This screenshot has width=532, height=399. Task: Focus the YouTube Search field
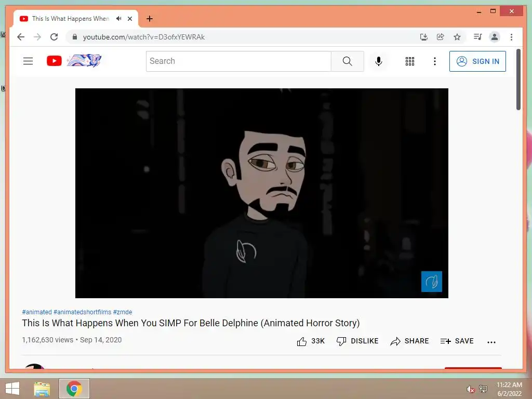point(238,61)
